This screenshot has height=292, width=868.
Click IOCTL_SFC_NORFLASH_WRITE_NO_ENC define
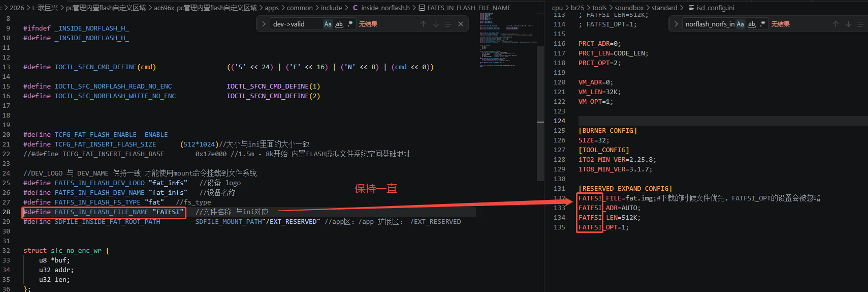115,96
